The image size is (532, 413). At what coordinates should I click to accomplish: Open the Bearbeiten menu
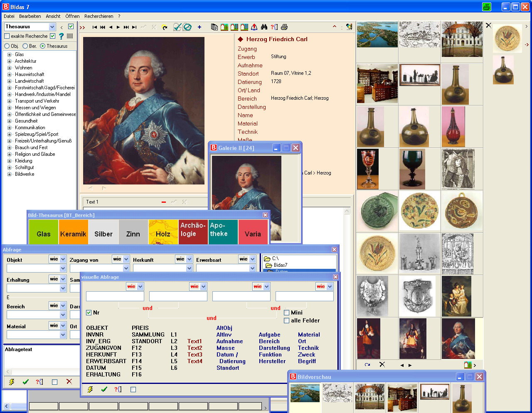click(x=30, y=16)
